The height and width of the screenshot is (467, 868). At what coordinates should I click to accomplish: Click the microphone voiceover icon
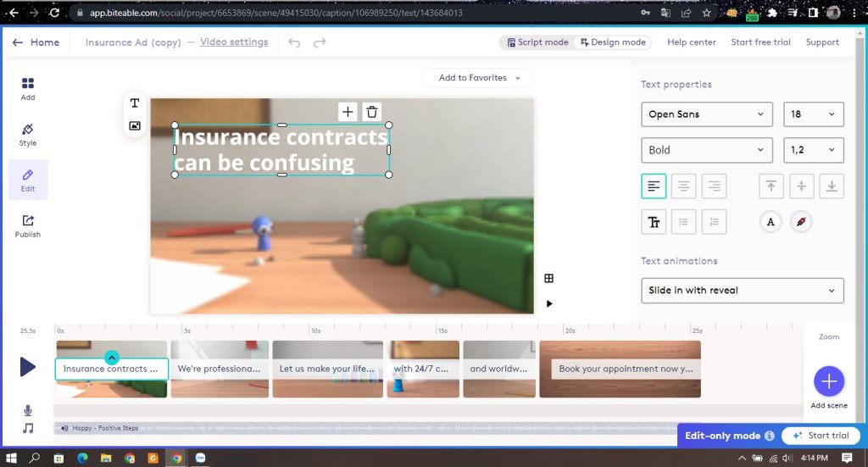coord(28,410)
